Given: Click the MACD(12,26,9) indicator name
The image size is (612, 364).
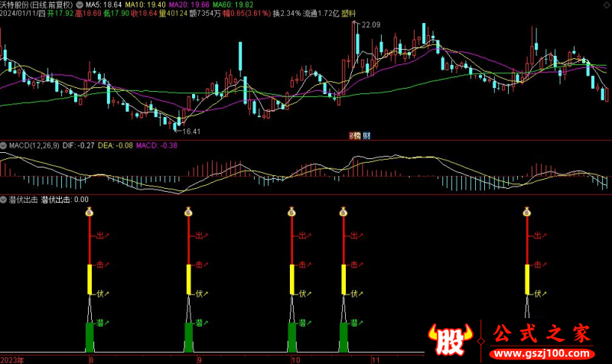Looking at the screenshot, I should [x=34, y=146].
